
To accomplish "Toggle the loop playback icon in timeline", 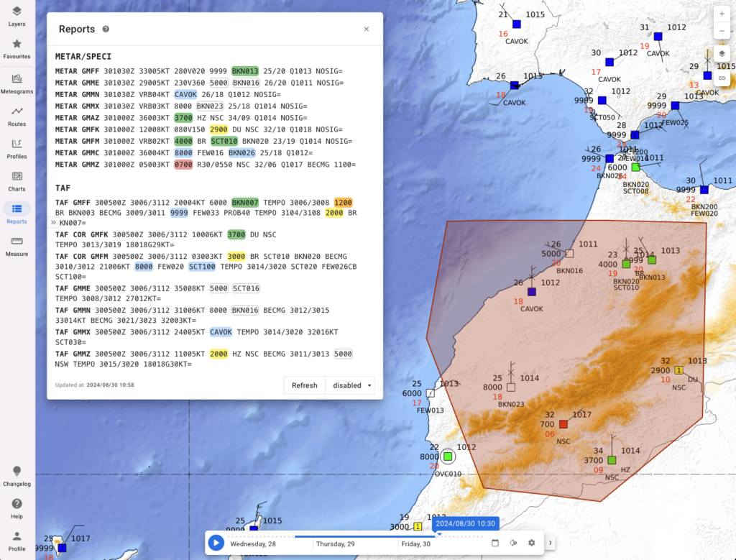I will [x=513, y=542].
